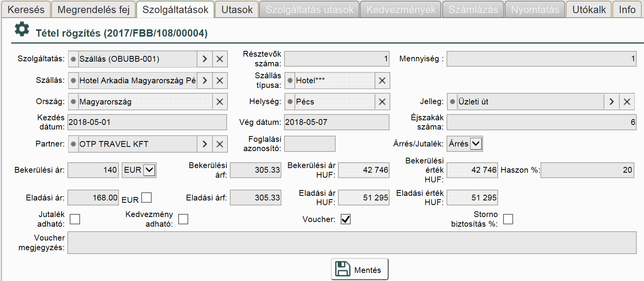Open the Jelleg lookup arrow
The width and height of the screenshot is (644, 281).
coord(612,102)
